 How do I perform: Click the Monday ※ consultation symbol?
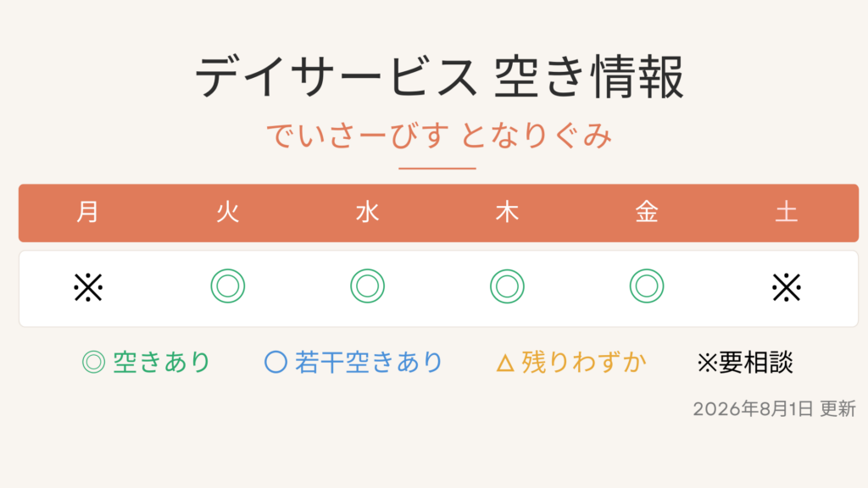click(88, 288)
